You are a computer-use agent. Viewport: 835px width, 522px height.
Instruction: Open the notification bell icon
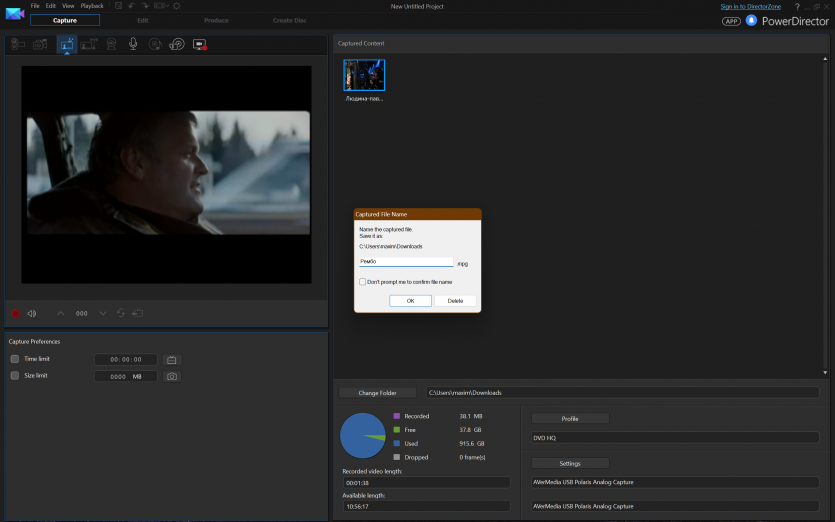751,20
